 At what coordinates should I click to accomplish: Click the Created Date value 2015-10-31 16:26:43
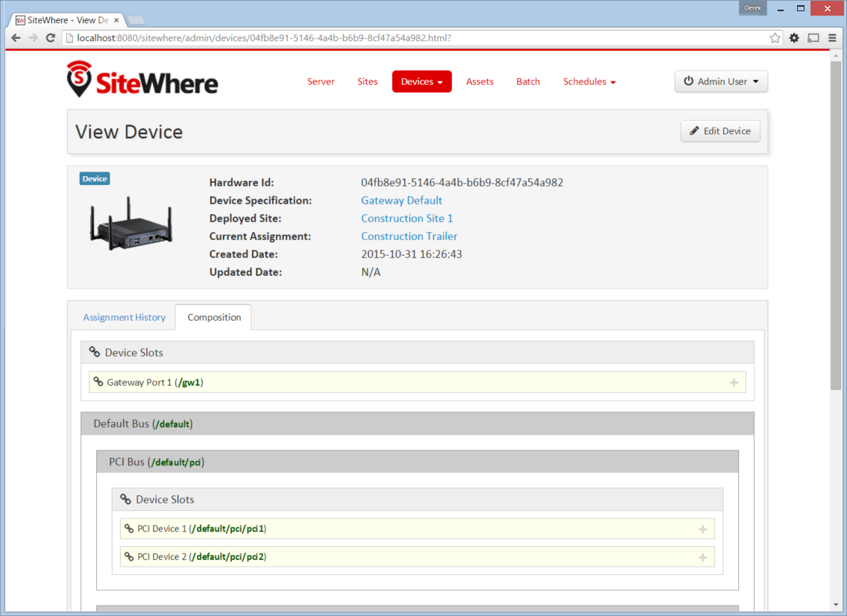[x=412, y=254]
